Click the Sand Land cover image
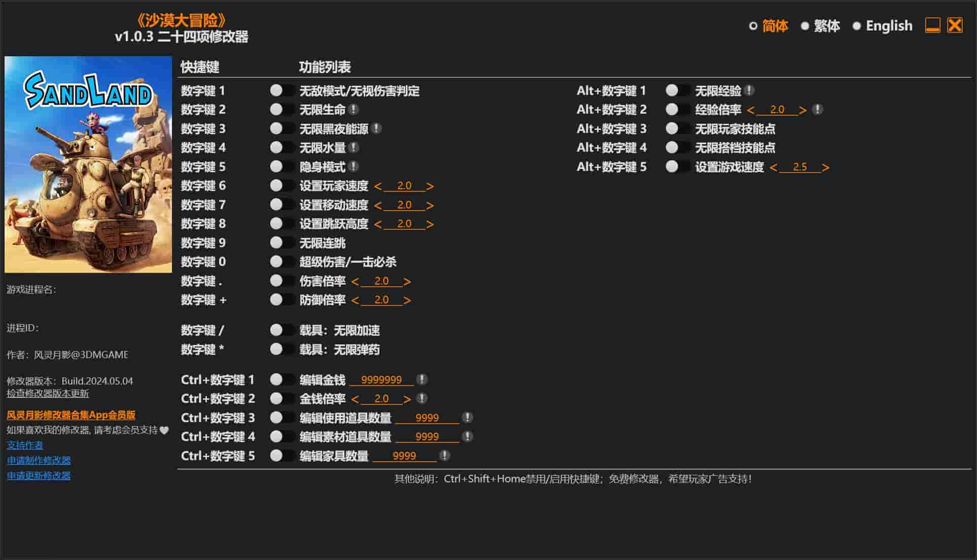 88,164
